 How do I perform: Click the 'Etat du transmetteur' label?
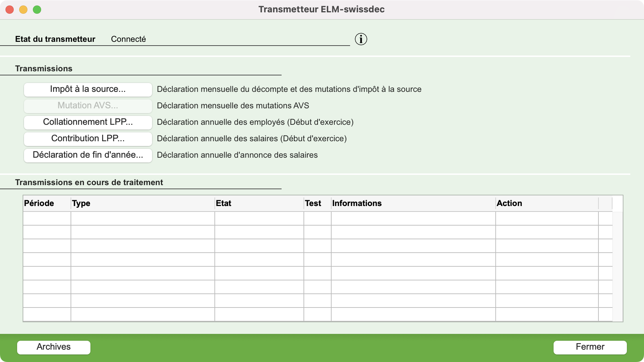click(55, 39)
